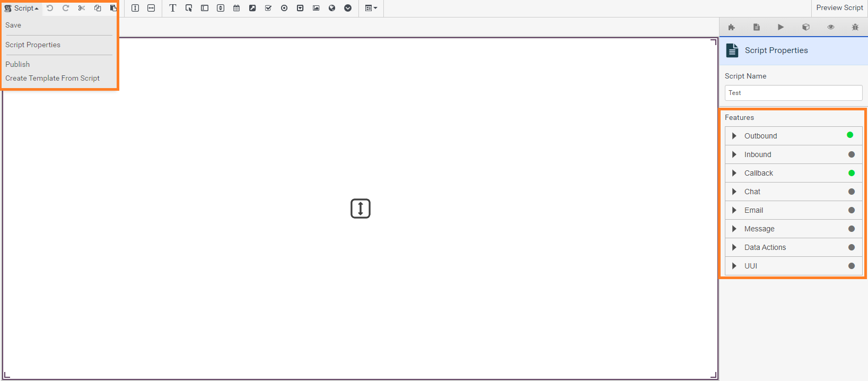
Task: Choose Create Template From Script
Action: [52, 78]
